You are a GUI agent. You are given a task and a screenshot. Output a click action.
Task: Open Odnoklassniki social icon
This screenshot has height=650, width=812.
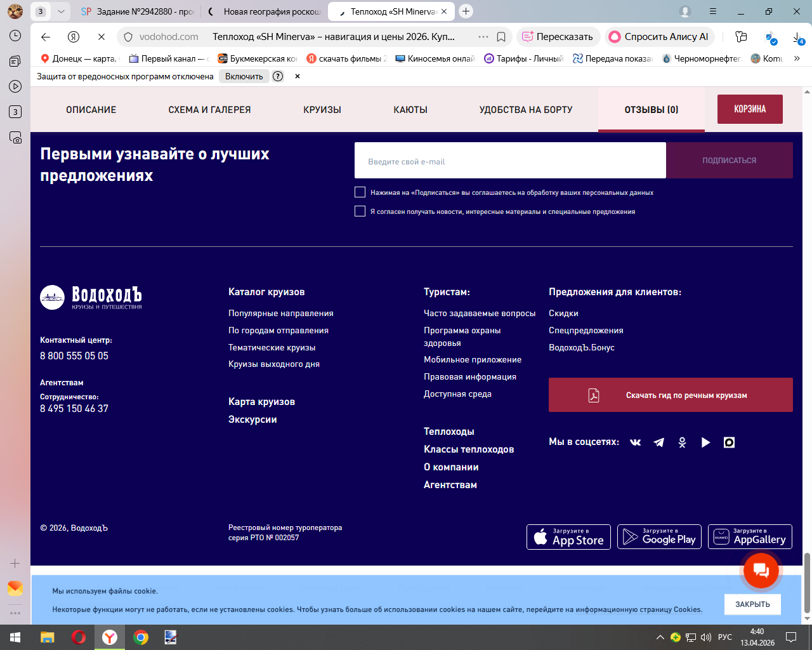(683, 442)
